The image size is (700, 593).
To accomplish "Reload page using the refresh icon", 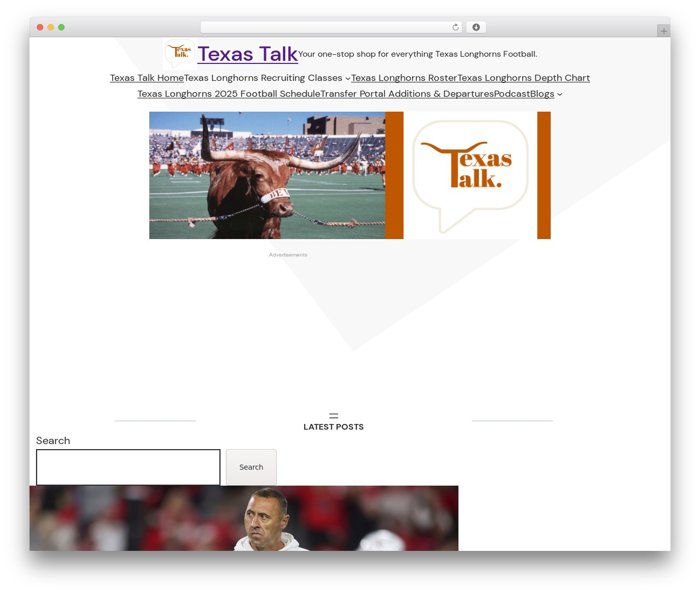I will pyautogui.click(x=455, y=27).
